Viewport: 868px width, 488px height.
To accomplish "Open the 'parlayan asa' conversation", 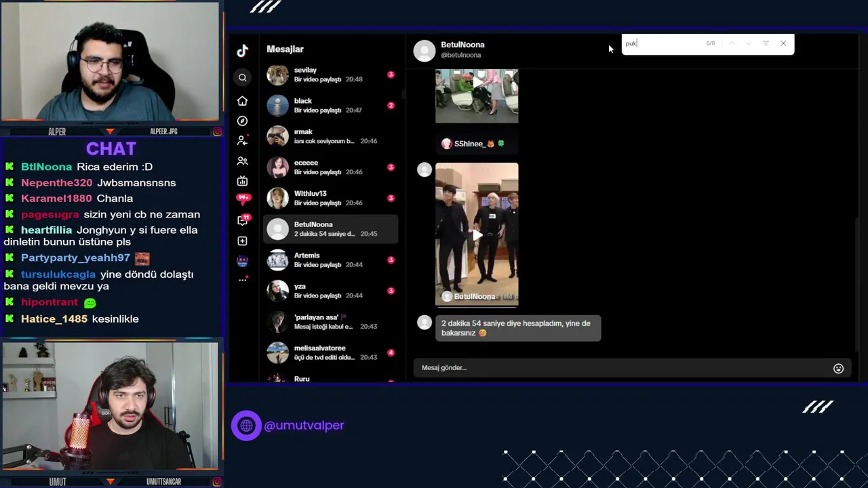I will click(x=331, y=322).
